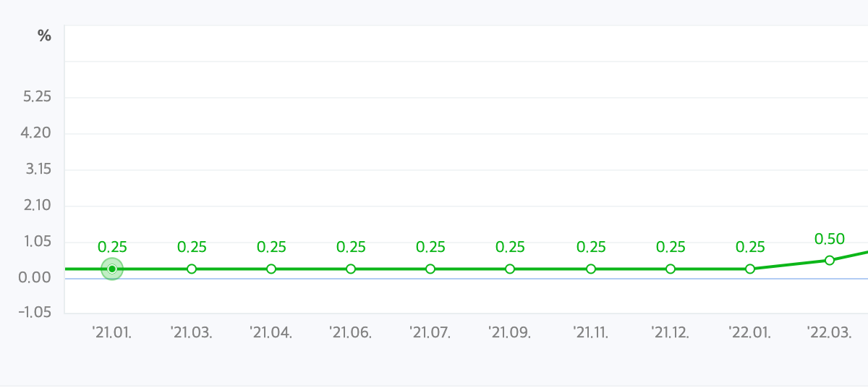Click the % unit label
This screenshot has height=391, width=868.
[45, 35]
